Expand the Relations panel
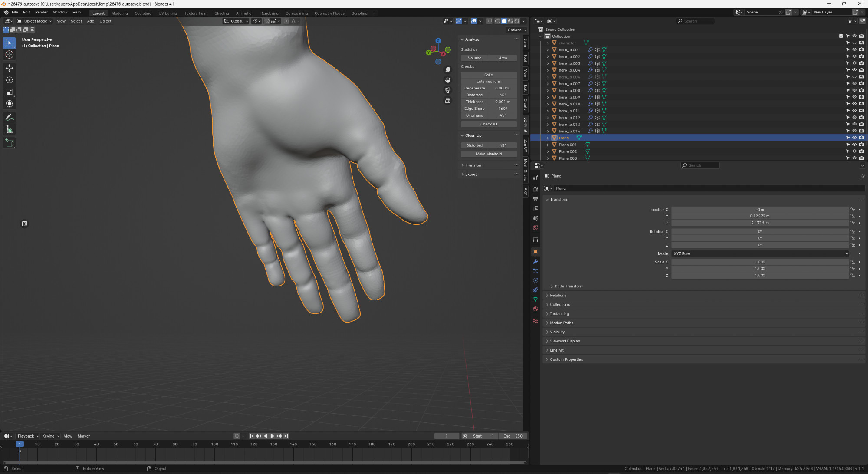The image size is (868, 474). [558, 295]
